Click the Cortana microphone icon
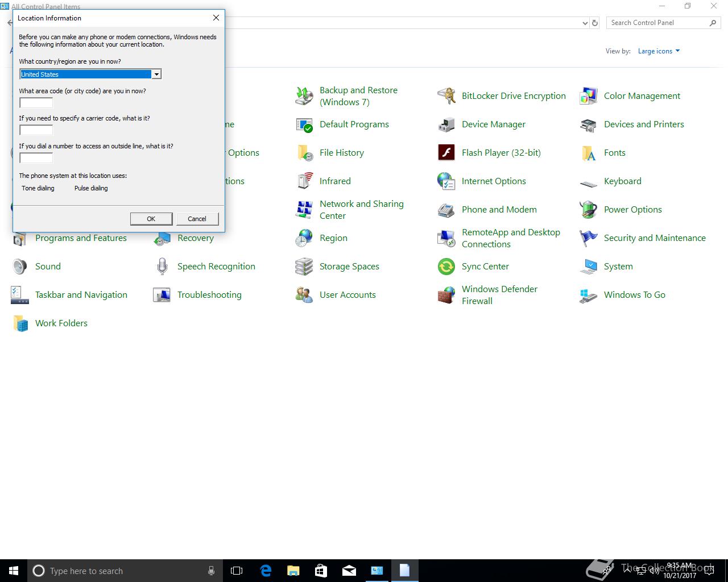The height and width of the screenshot is (582, 728). pos(211,571)
